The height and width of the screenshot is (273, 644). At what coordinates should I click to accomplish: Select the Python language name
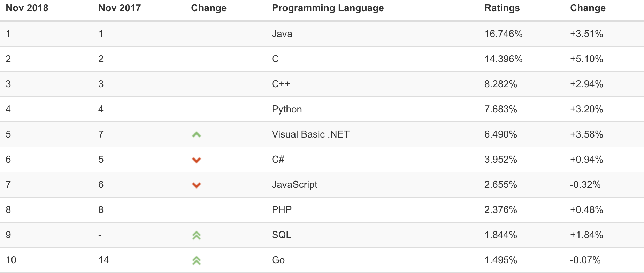(x=286, y=109)
